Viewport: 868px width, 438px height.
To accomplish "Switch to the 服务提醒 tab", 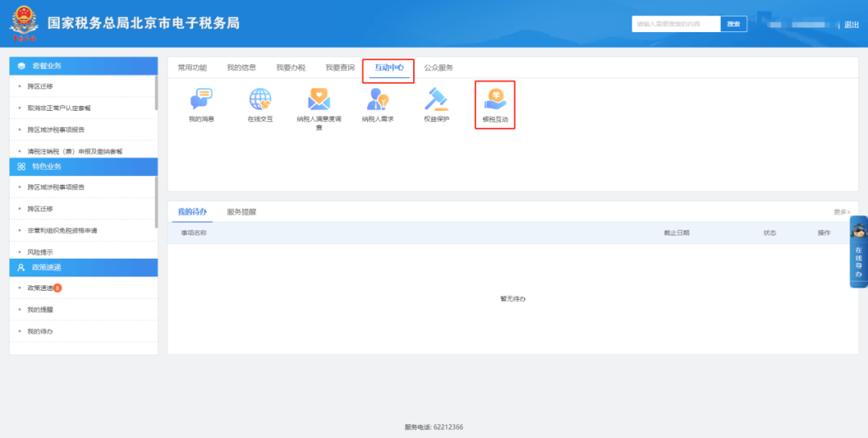I will [x=241, y=212].
